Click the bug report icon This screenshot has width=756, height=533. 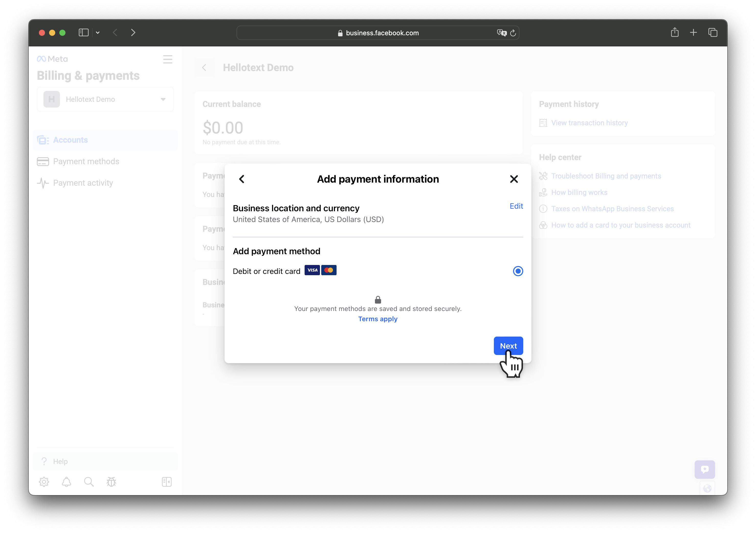(111, 482)
